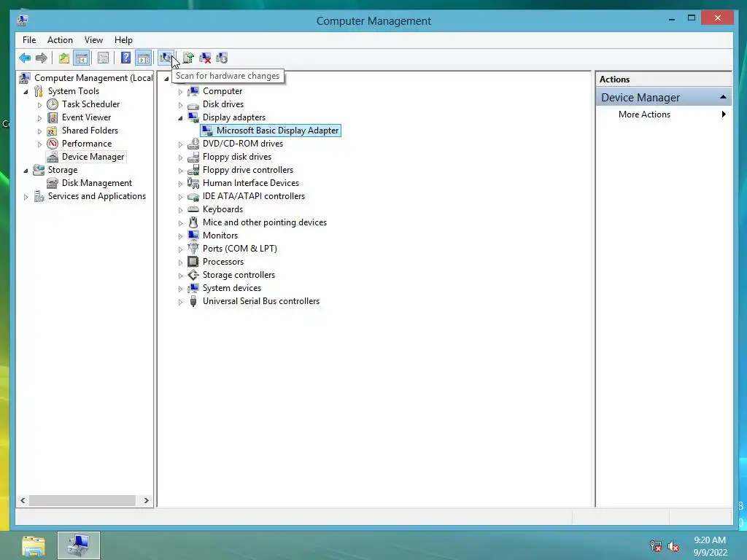Expand the Disk drives category

[x=181, y=105]
